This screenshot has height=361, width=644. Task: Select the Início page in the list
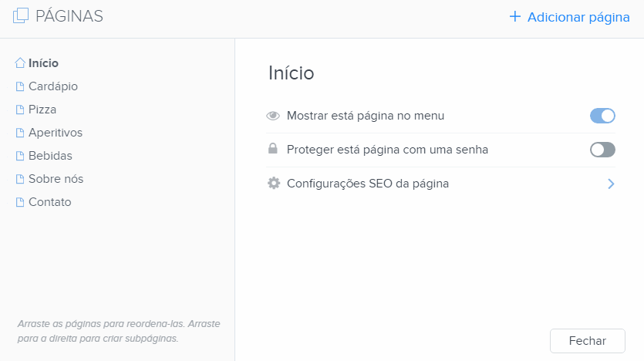click(x=43, y=62)
